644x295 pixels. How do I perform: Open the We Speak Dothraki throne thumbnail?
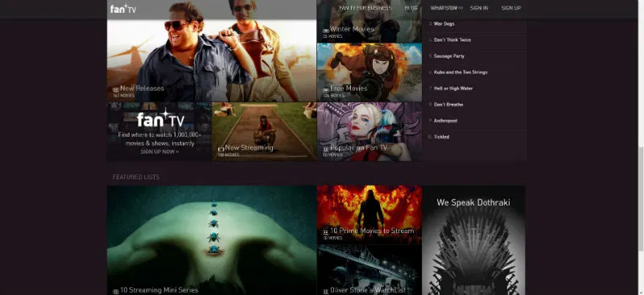pyautogui.click(x=473, y=240)
